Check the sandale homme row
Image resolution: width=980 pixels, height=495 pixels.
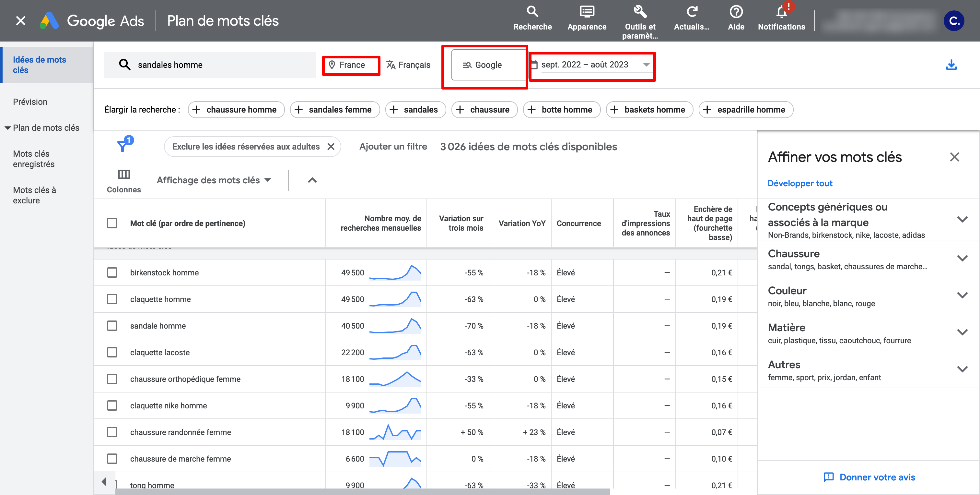pyautogui.click(x=112, y=326)
